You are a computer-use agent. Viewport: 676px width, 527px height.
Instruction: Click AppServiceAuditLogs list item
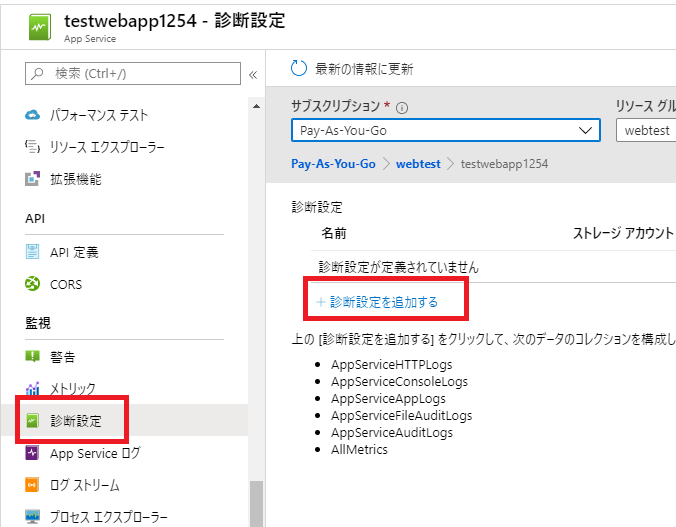(392, 433)
